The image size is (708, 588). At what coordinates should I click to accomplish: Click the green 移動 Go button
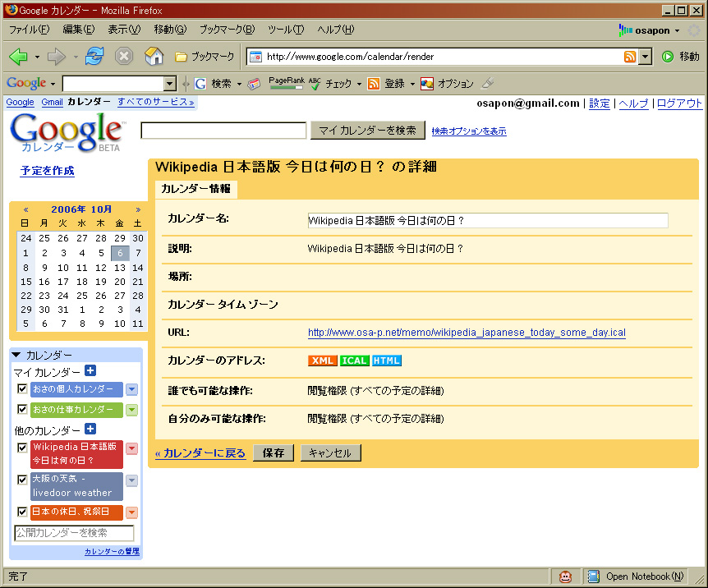[x=680, y=57]
